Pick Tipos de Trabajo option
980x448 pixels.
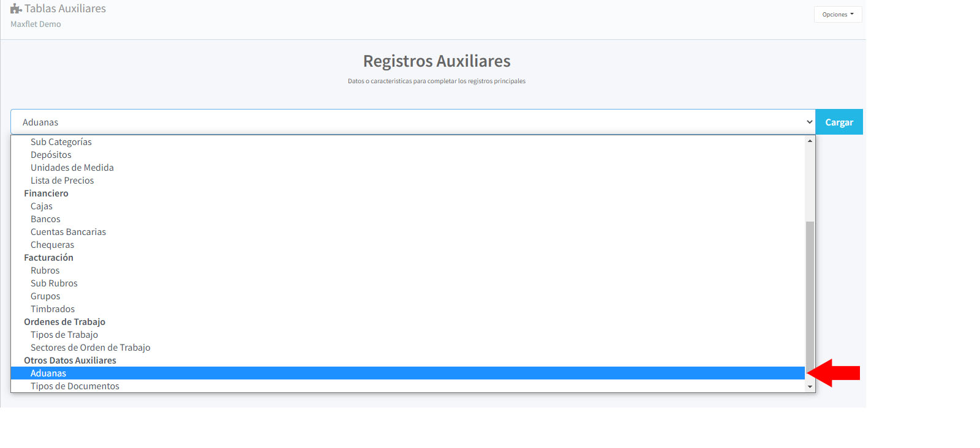coord(64,335)
